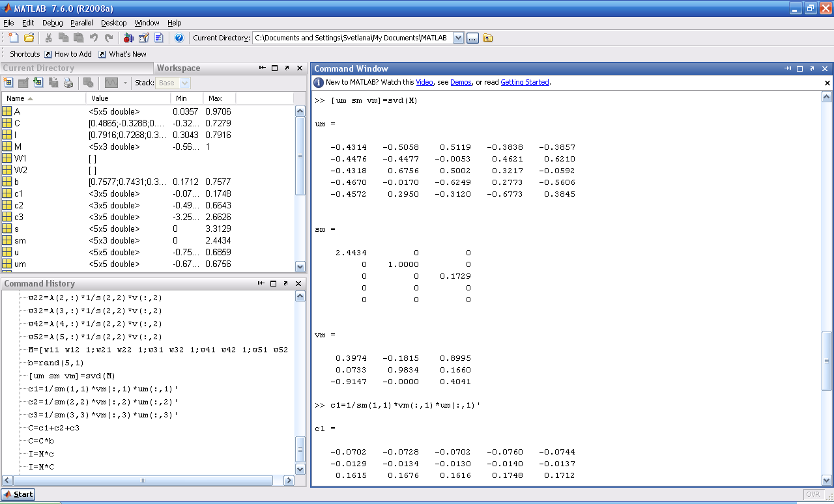Click the Current Directory path field
This screenshot has height=504, width=834.
coord(352,38)
